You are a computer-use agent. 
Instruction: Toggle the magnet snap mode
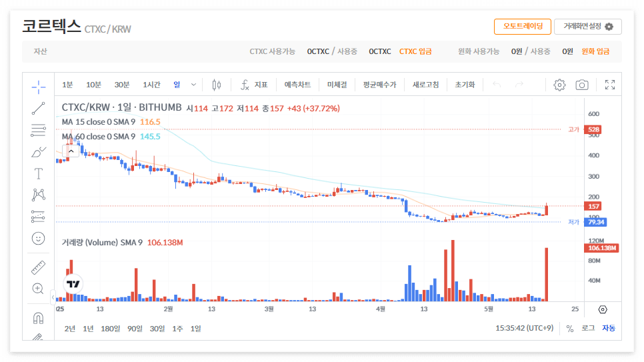[x=38, y=318]
